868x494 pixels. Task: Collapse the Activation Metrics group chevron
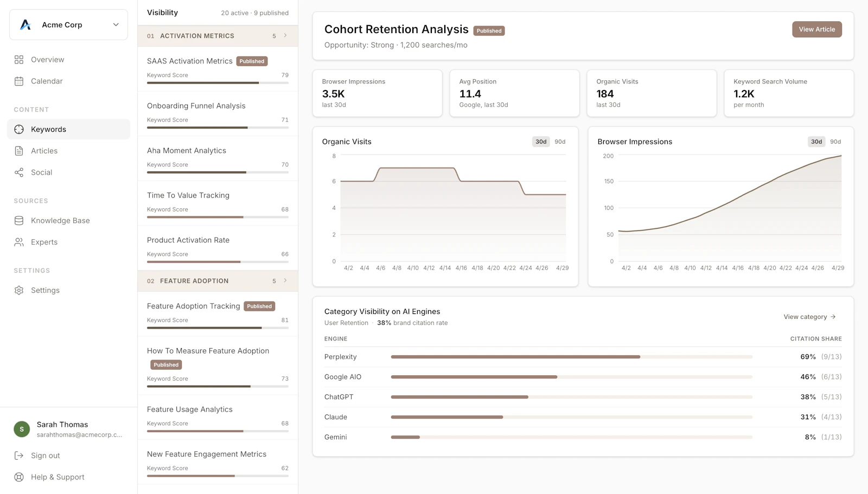(x=285, y=36)
